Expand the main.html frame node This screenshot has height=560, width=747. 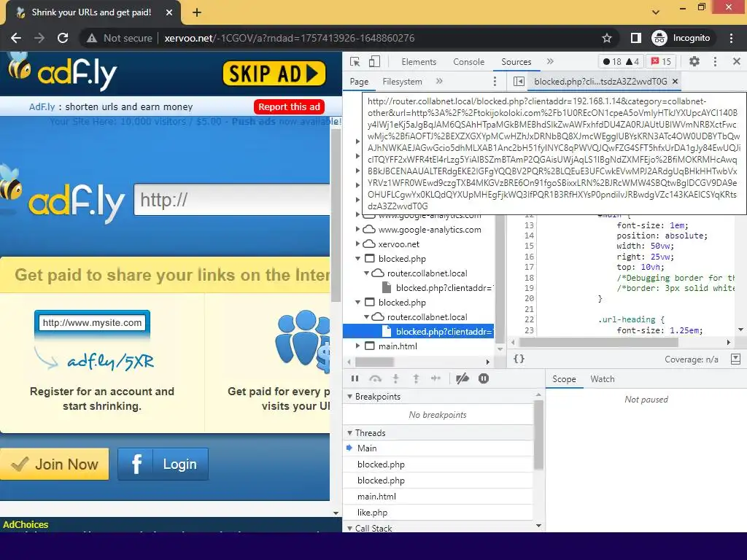tap(357, 346)
